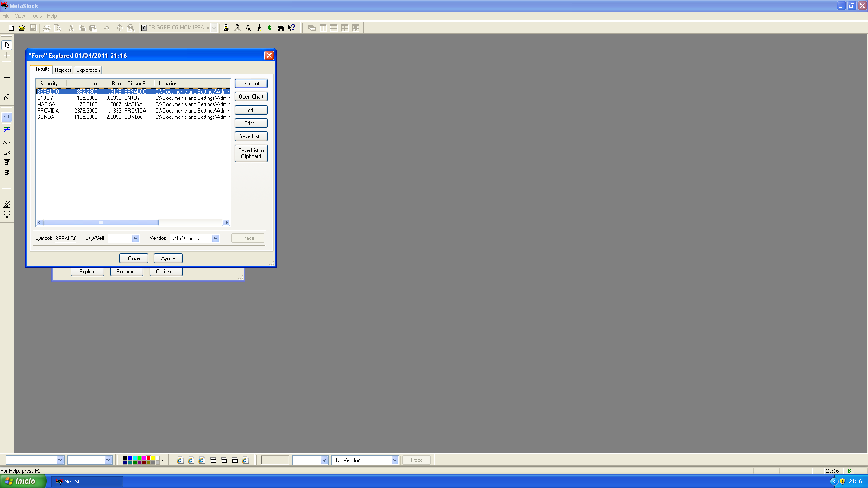
Task: Choose the Gann Line tool
Action: (7, 195)
